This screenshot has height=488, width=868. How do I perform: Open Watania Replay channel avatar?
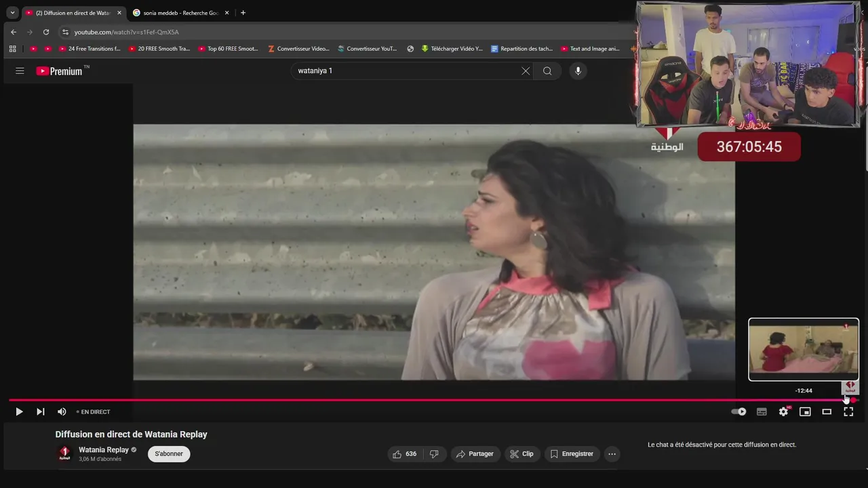(x=64, y=453)
